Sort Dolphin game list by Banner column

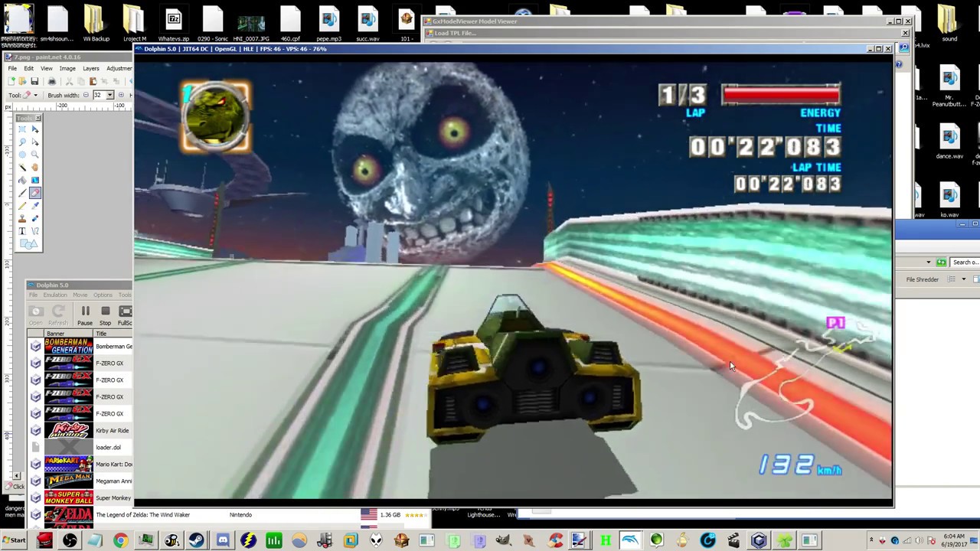pyautogui.click(x=68, y=334)
